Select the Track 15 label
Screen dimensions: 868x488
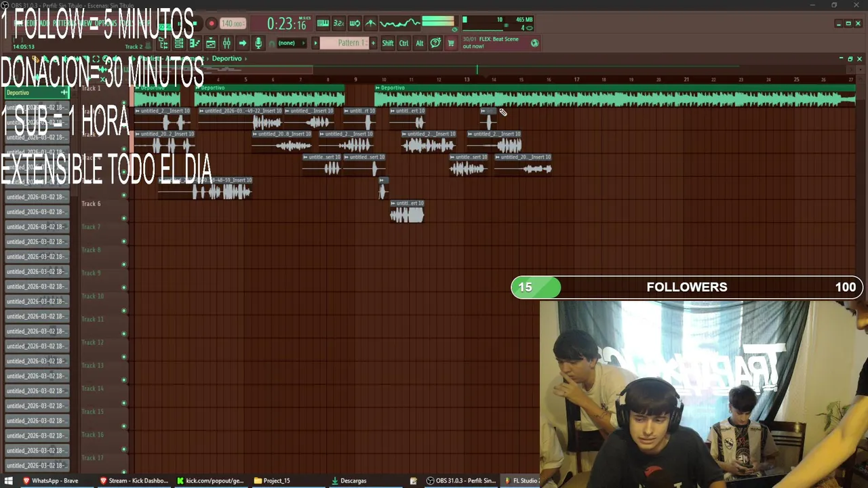click(x=92, y=411)
